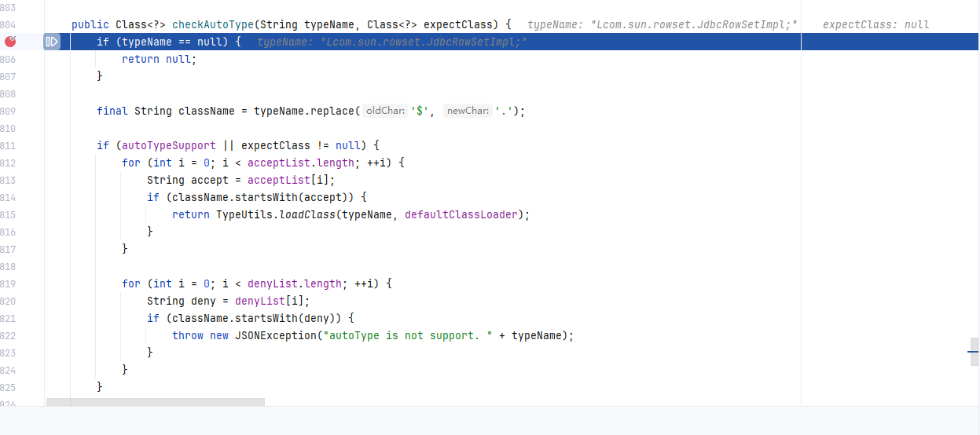This screenshot has width=980, height=435.
Task: Click gutter line number 811
Action: 9,145
